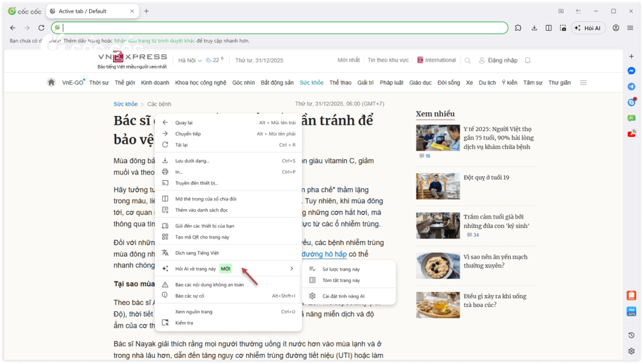Open the VnExpress search magnifier
643x364 pixels.
click(x=467, y=60)
